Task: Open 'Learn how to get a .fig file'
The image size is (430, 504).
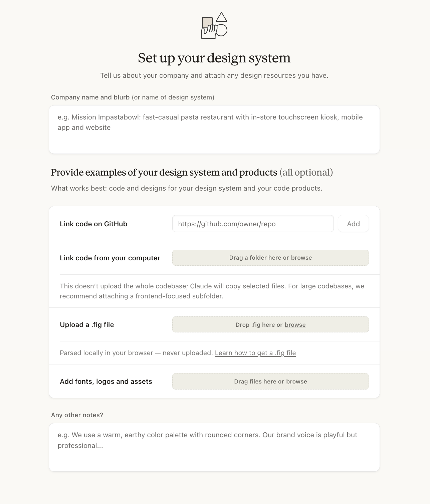Action: coord(255,353)
